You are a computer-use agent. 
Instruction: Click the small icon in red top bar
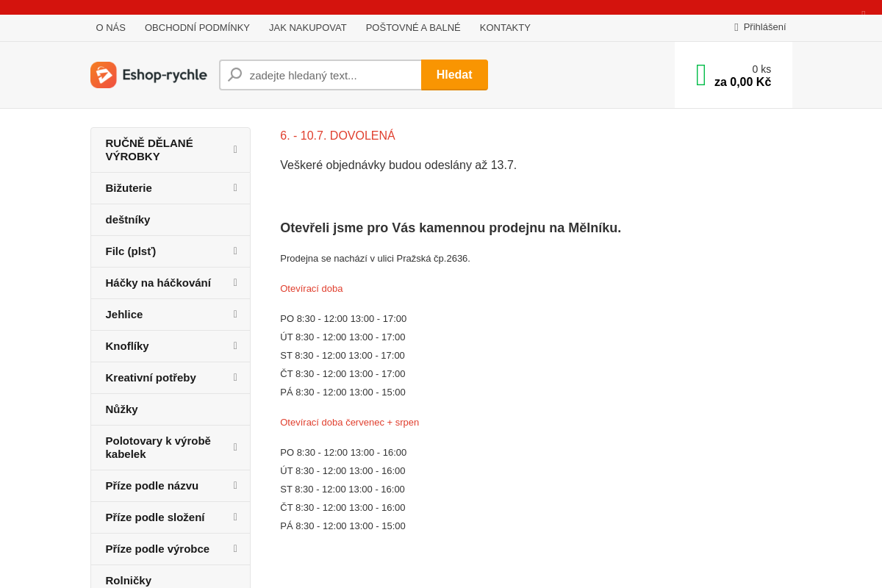tap(863, 13)
